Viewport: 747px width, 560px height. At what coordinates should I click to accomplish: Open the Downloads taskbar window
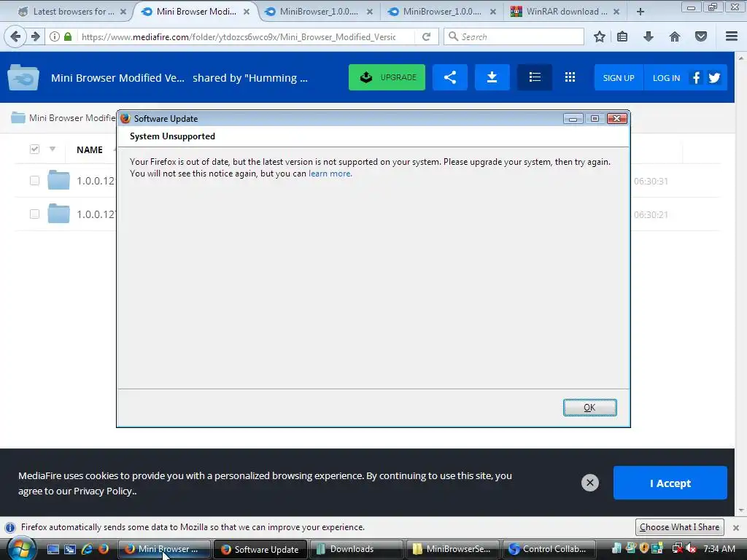coord(356,549)
